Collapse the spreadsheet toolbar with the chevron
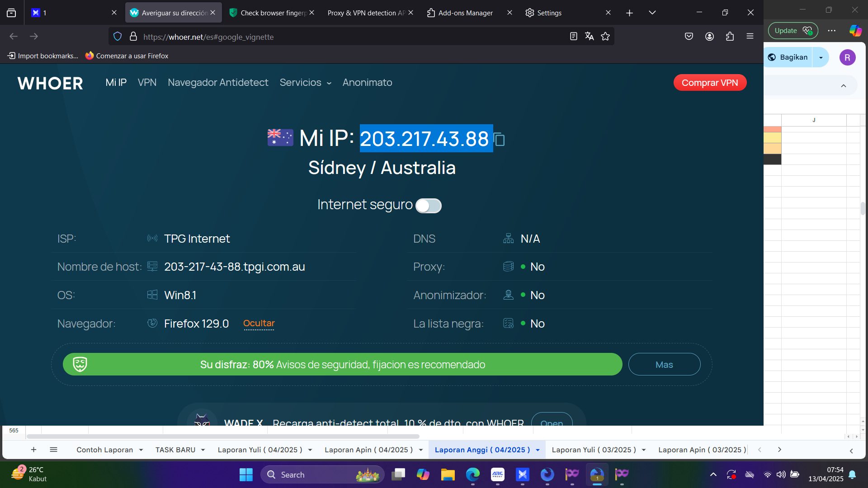The width and height of the screenshot is (868, 488). (844, 86)
